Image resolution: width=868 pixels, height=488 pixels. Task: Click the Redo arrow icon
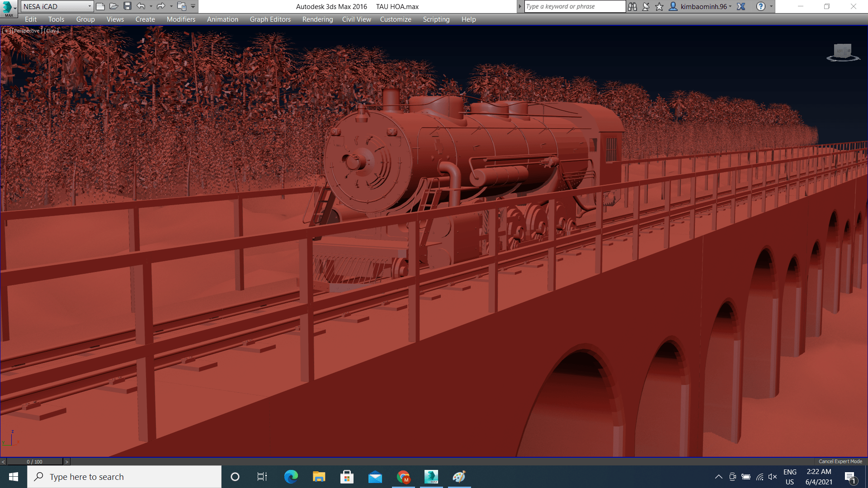[x=161, y=6]
